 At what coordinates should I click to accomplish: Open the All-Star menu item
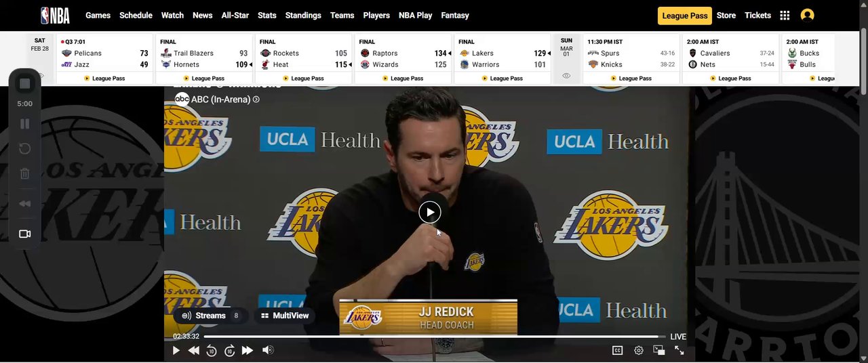point(235,16)
